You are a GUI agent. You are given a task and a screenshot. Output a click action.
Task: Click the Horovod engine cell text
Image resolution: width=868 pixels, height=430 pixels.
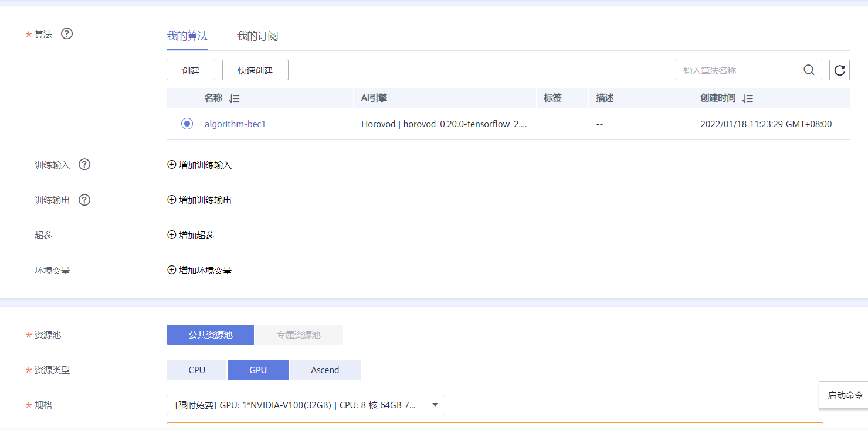coord(444,124)
